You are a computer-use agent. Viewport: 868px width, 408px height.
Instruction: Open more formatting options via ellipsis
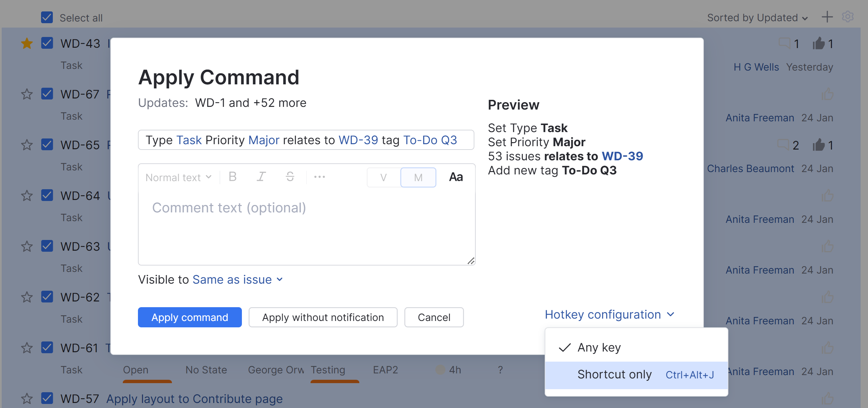pos(319,177)
